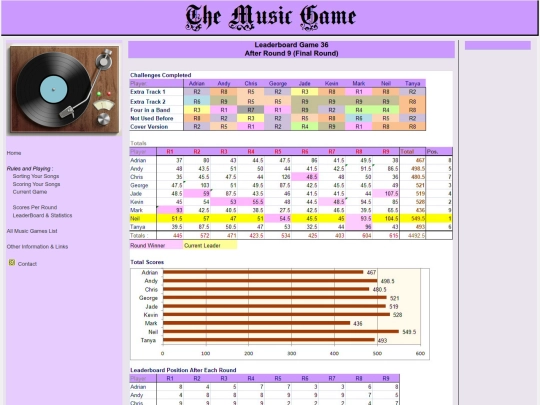Click R4 header in position table
The height and width of the screenshot is (405, 540).
251,378
